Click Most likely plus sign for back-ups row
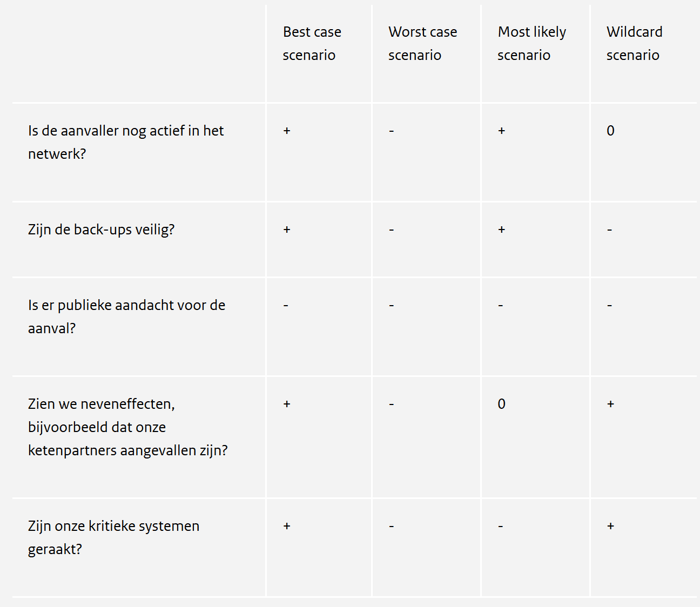This screenshot has height=607, width=700. coord(501,230)
